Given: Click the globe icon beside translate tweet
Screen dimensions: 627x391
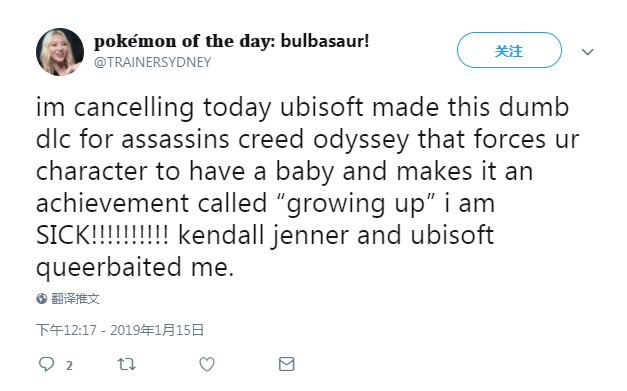Looking at the screenshot, I should tap(42, 299).
